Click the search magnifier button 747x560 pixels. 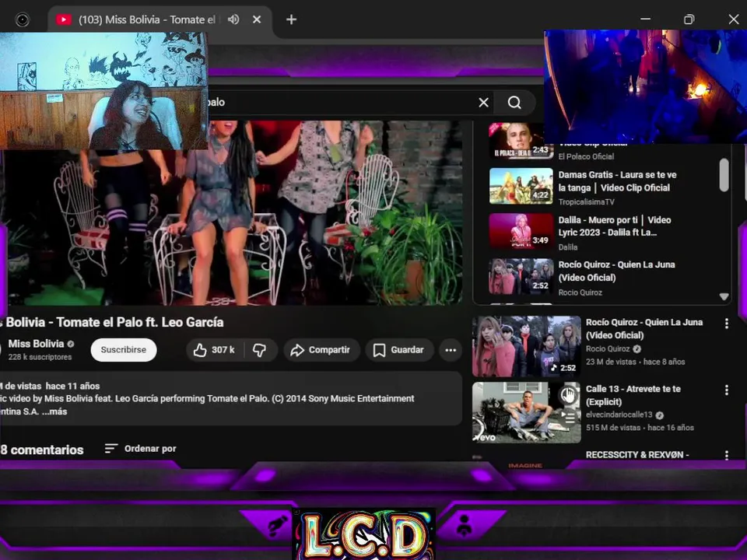point(514,103)
